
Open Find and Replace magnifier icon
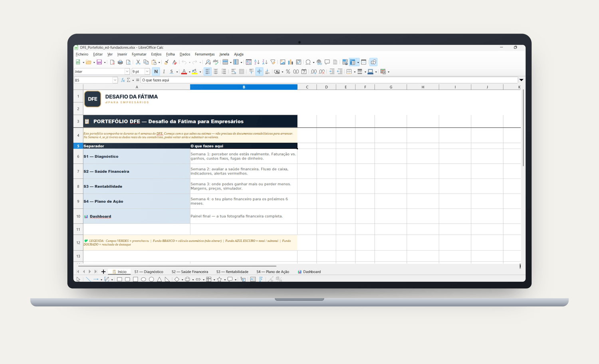(208, 62)
